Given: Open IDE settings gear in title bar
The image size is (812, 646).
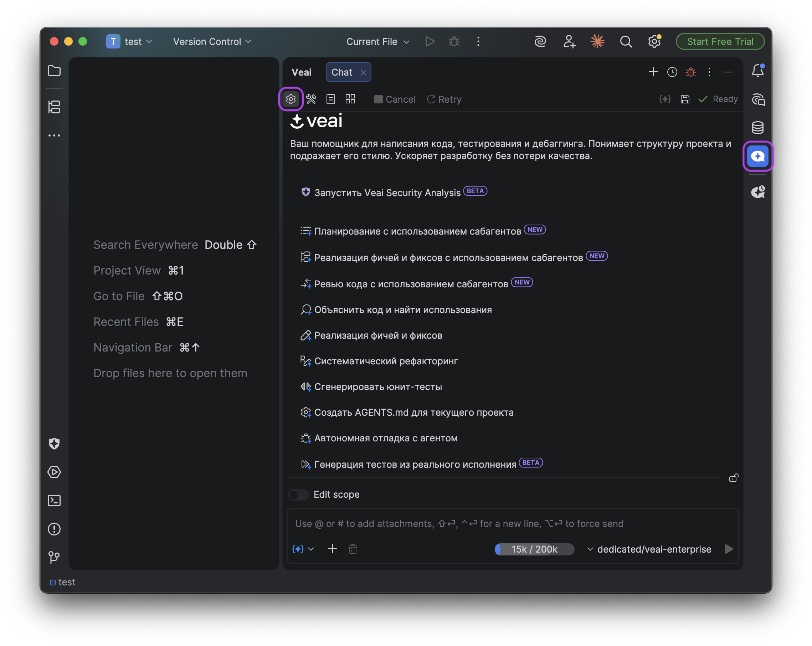Looking at the screenshot, I should pos(654,41).
